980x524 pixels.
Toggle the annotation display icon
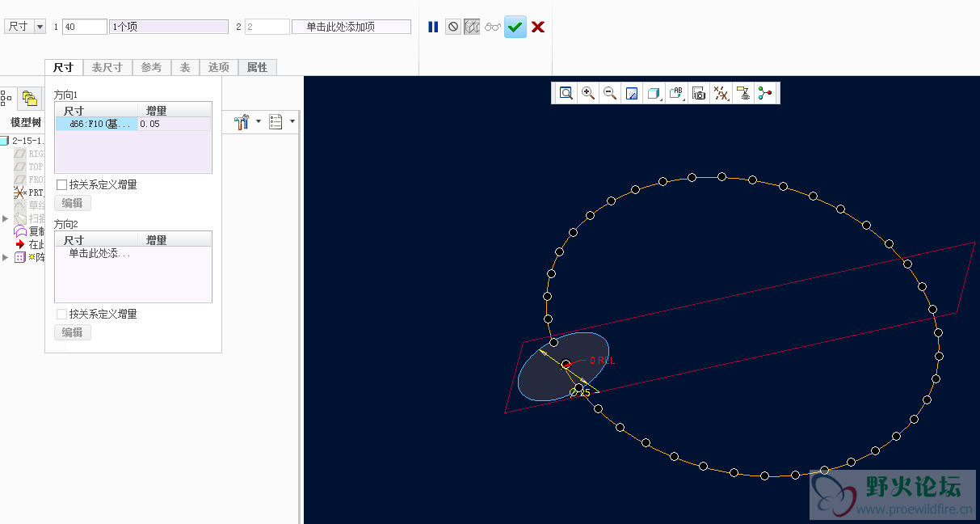point(742,93)
